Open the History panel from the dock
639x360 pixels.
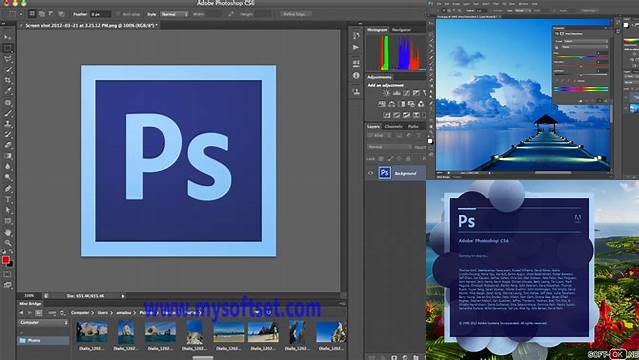pos(356,36)
